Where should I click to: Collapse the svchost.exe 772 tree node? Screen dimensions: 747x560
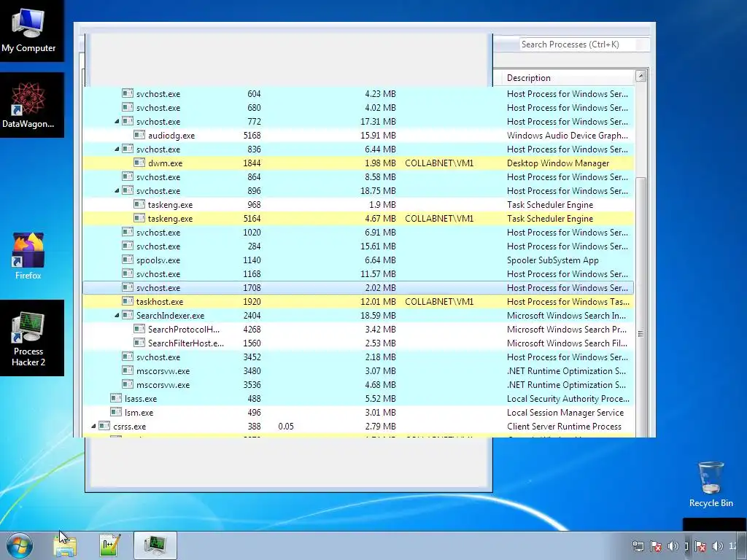tap(117, 122)
